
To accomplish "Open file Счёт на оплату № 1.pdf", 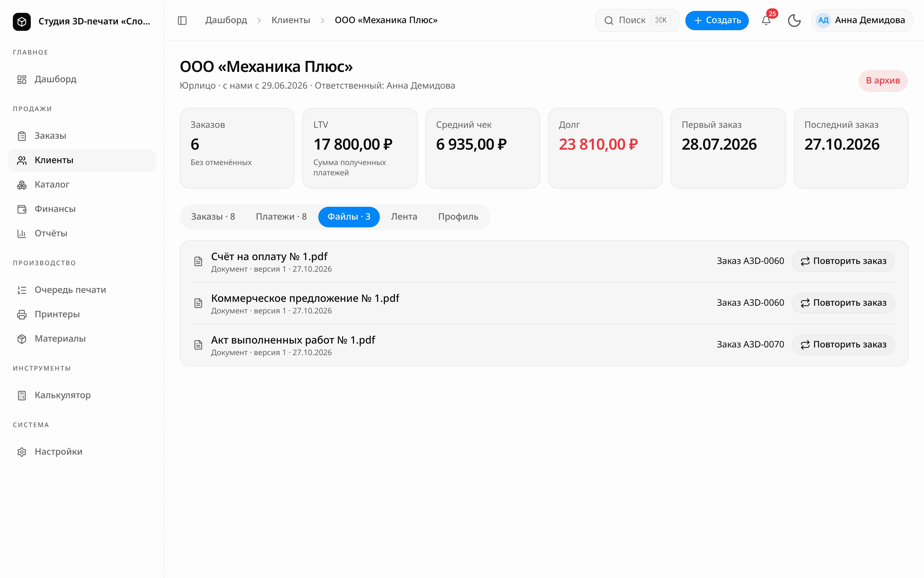I will pos(269,257).
